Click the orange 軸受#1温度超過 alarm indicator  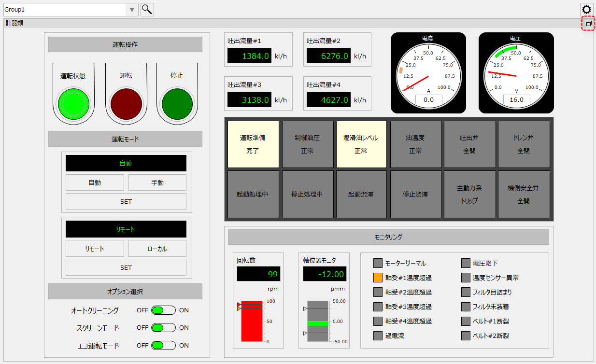pyautogui.click(x=377, y=277)
